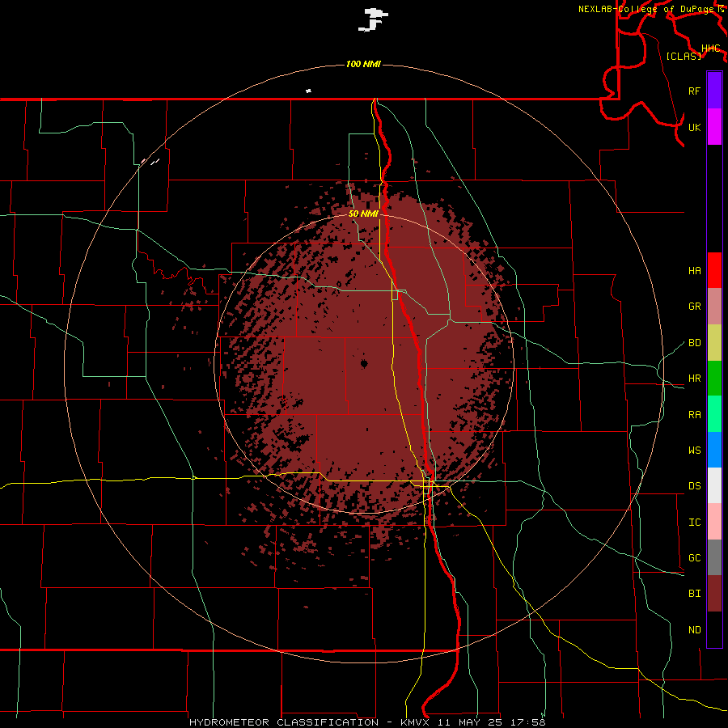Select the 'GC' legend label
This screenshot has width=728, height=728.
[694, 558]
